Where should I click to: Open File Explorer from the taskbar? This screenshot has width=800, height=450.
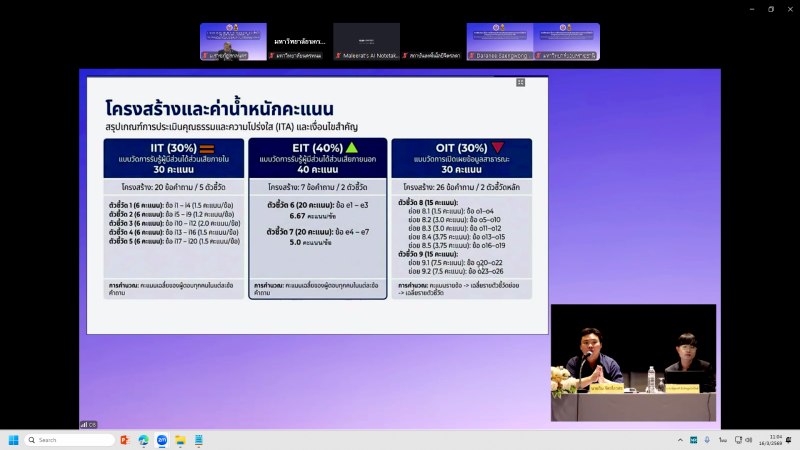tap(181, 440)
